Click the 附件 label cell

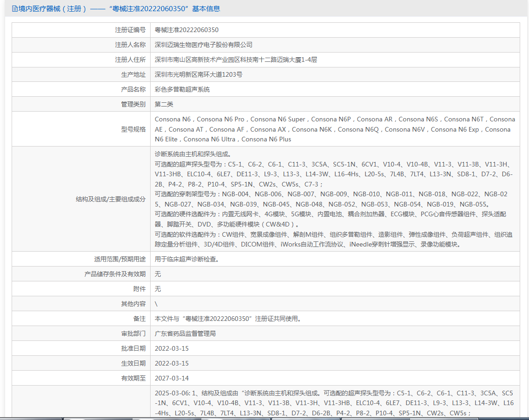pyautogui.click(x=81, y=289)
